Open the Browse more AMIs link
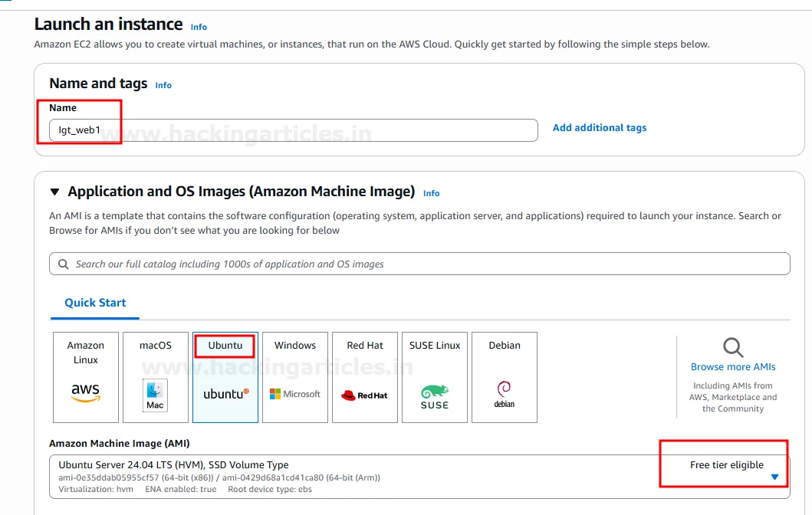 point(733,367)
